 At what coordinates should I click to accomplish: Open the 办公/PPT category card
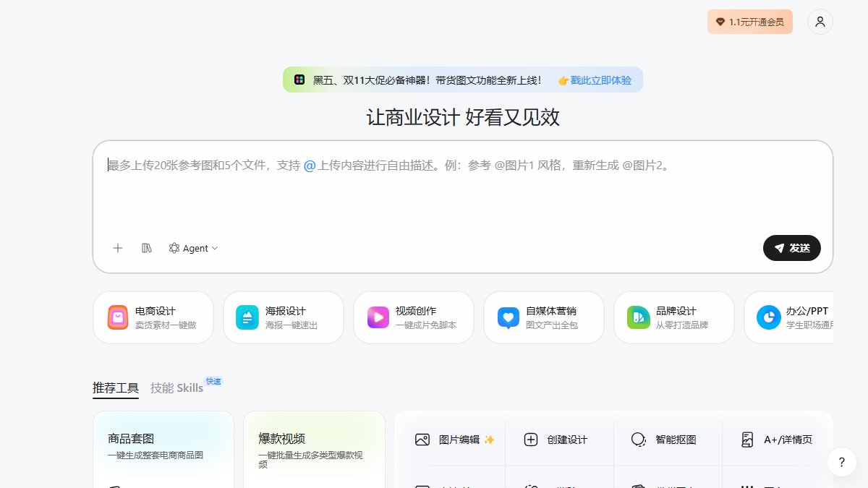(x=789, y=317)
